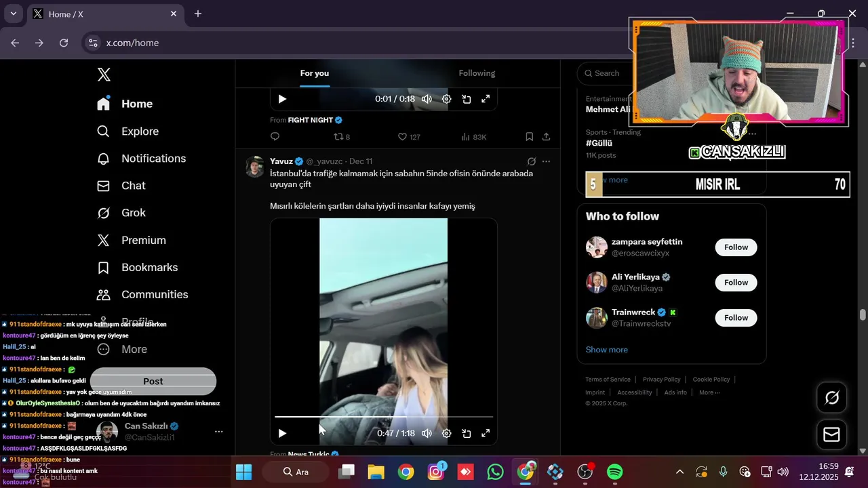Click the Yavuz display name

[281, 161]
